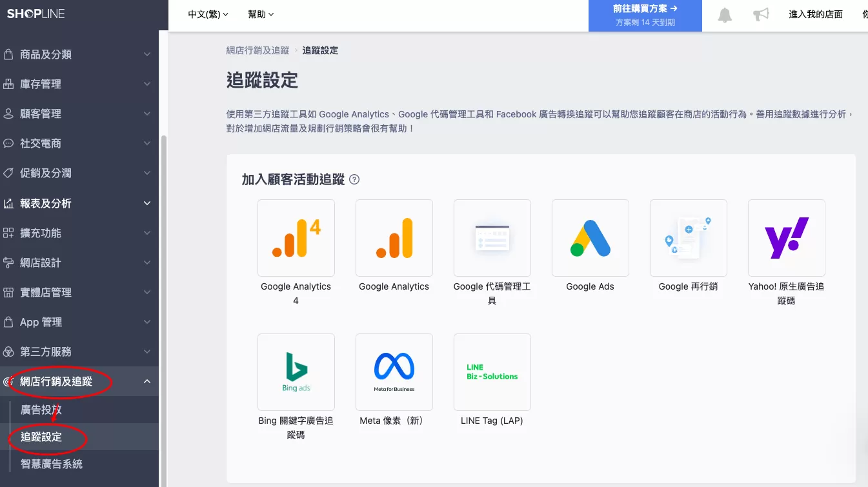868x487 pixels.
Task: Click 進入我的店面 link
Action: 816,14
